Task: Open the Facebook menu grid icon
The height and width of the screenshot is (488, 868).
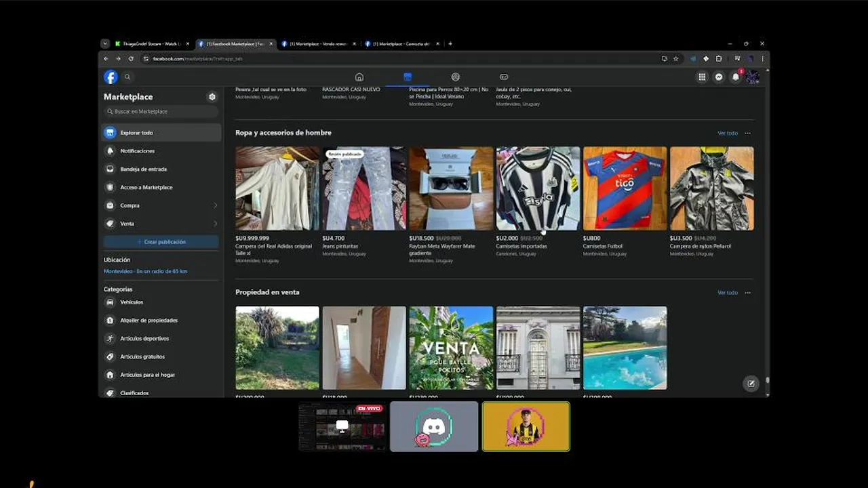Action: (702, 77)
